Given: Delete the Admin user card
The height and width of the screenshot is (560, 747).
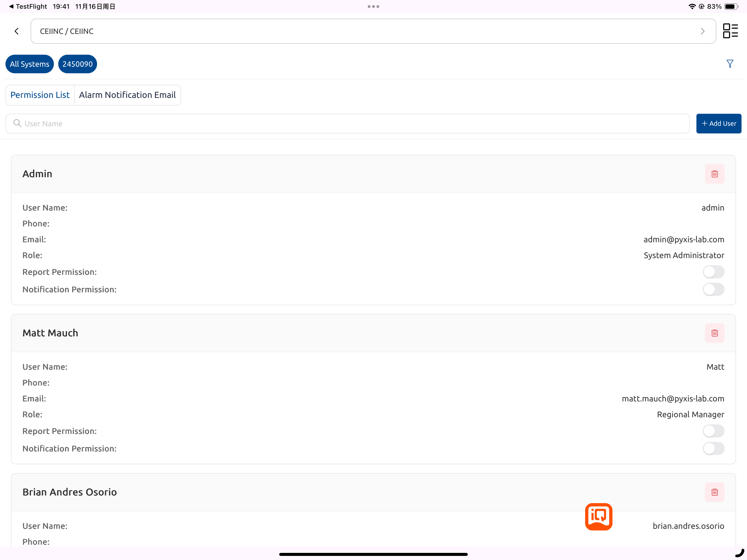Looking at the screenshot, I should pyautogui.click(x=714, y=174).
